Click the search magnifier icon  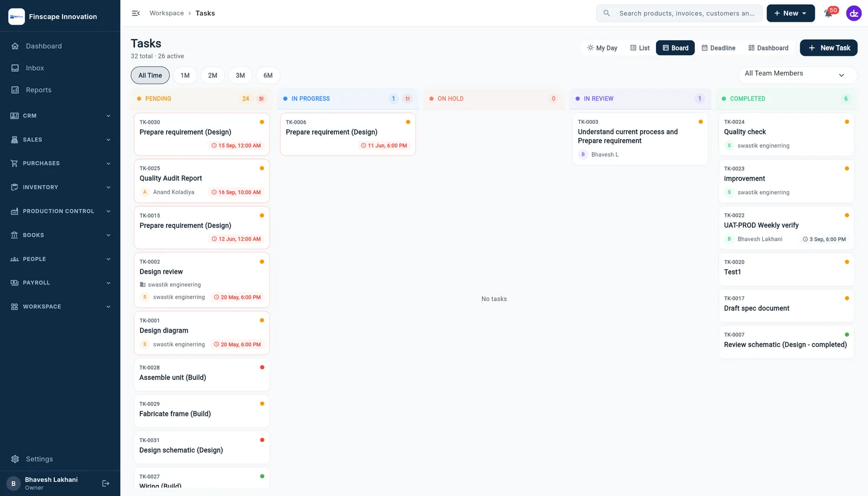[x=607, y=13]
